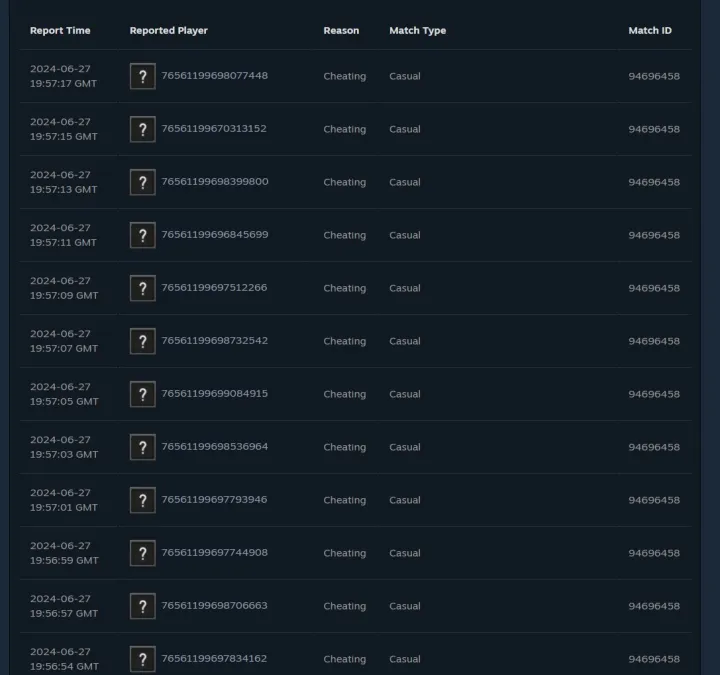
Task: Click avatar icon for player 76561199697512266
Action: (143, 288)
